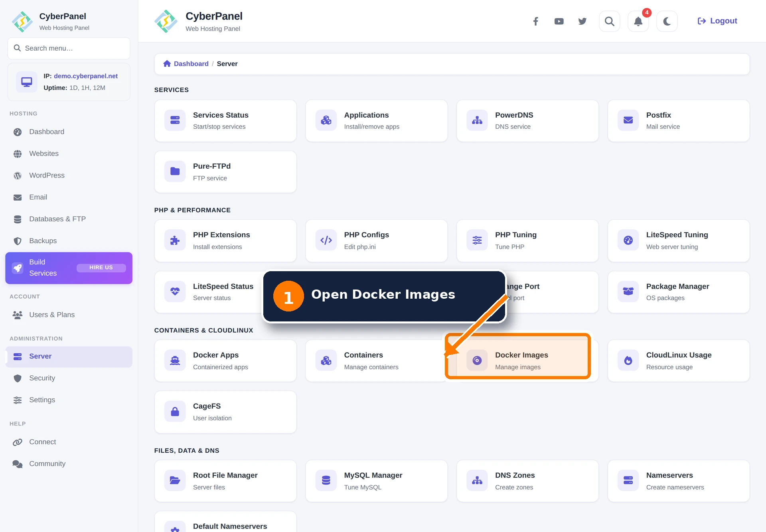The width and height of the screenshot is (766, 532).
Task: Open Users & Plans in sidebar
Action: point(69,315)
